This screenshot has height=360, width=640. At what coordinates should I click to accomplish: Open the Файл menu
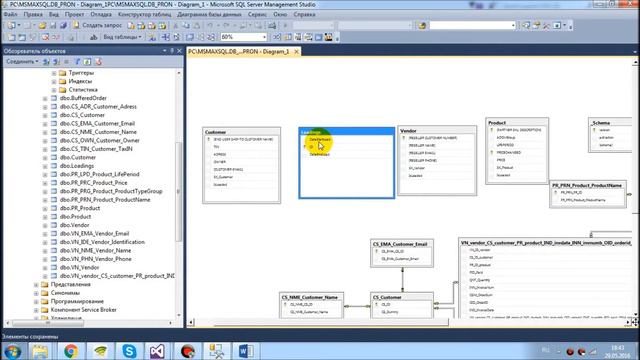[10, 14]
